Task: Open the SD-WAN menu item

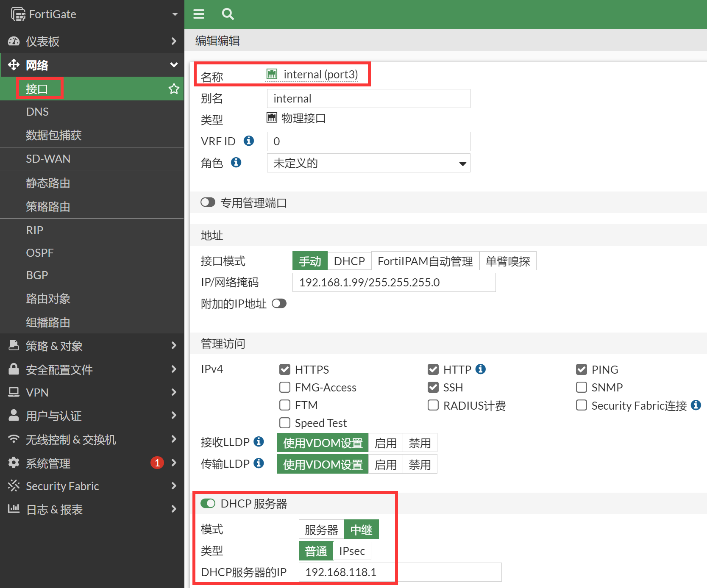Action: pos(48,159)
